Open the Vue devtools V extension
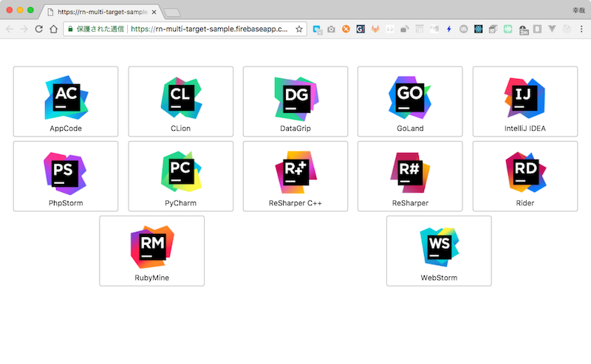This screenshot has width=591, height=364. pos(552,29)
